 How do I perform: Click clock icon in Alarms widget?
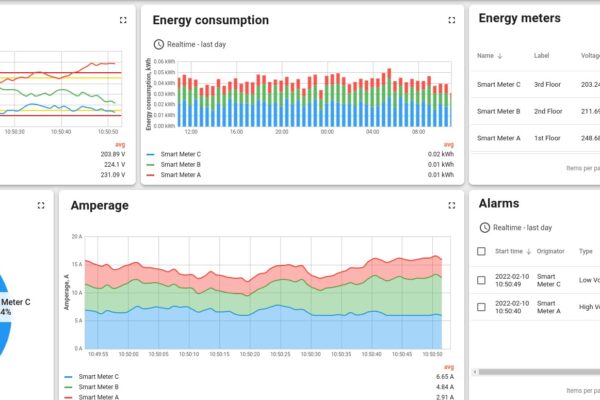[485, 227]
